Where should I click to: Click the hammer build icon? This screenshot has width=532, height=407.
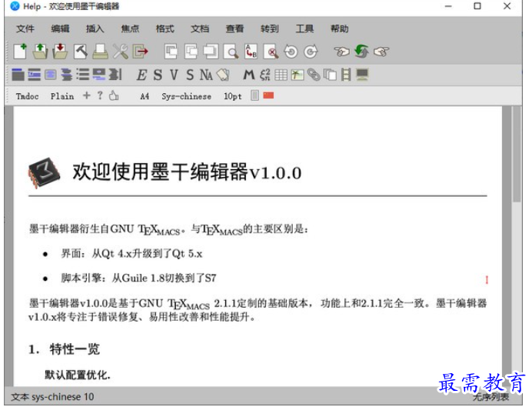point(81,52)
